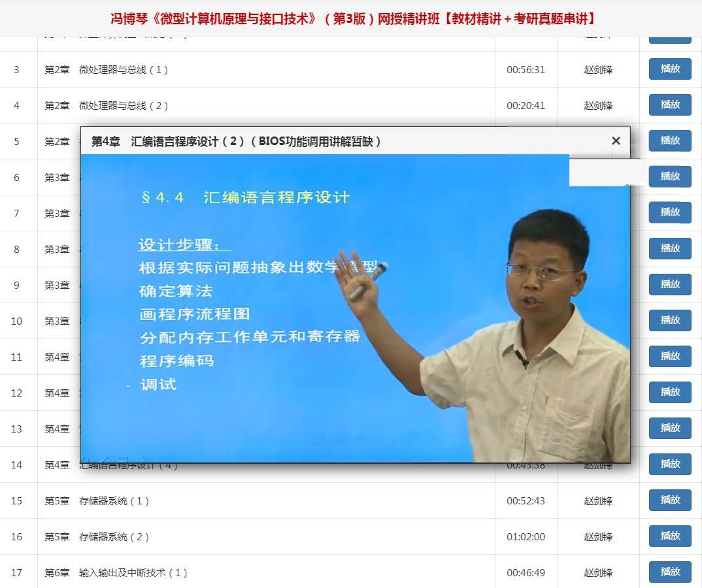Click the popup title 第4章 汇编语言程序设计（2）
Viewport: 702px width, 588px height.
pyautogui.click(x=236, y=141)
